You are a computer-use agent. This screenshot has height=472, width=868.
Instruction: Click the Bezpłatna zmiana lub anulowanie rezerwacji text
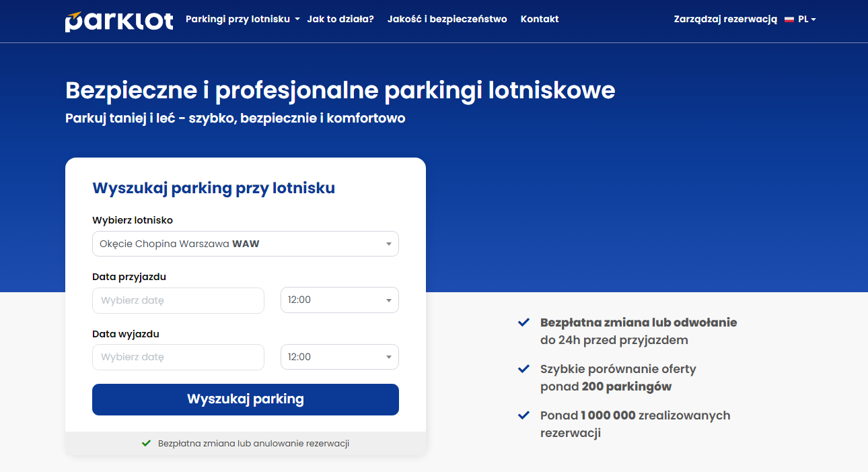(x=253, y=443)
